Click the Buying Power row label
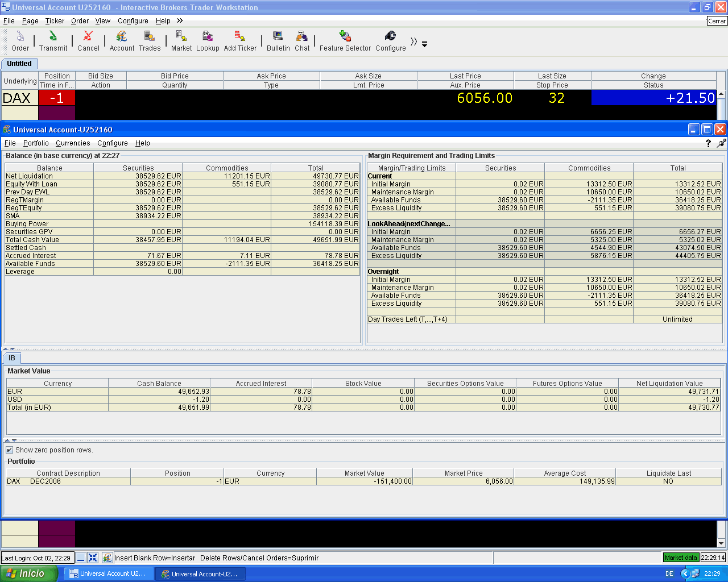Viewport: 728px width, 582px height. [x=27, y=224]
